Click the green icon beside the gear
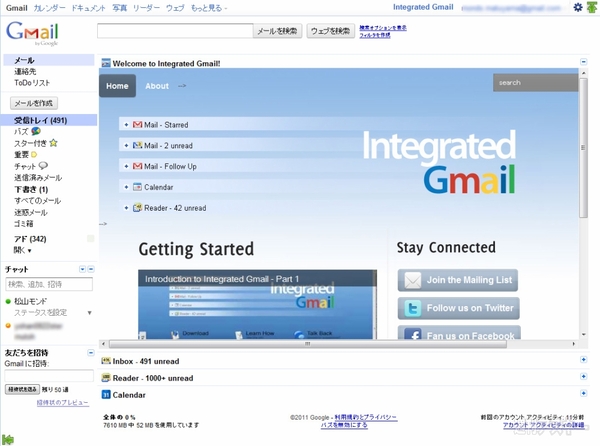This screenshot has height=446, width=600. click(592, 7)
